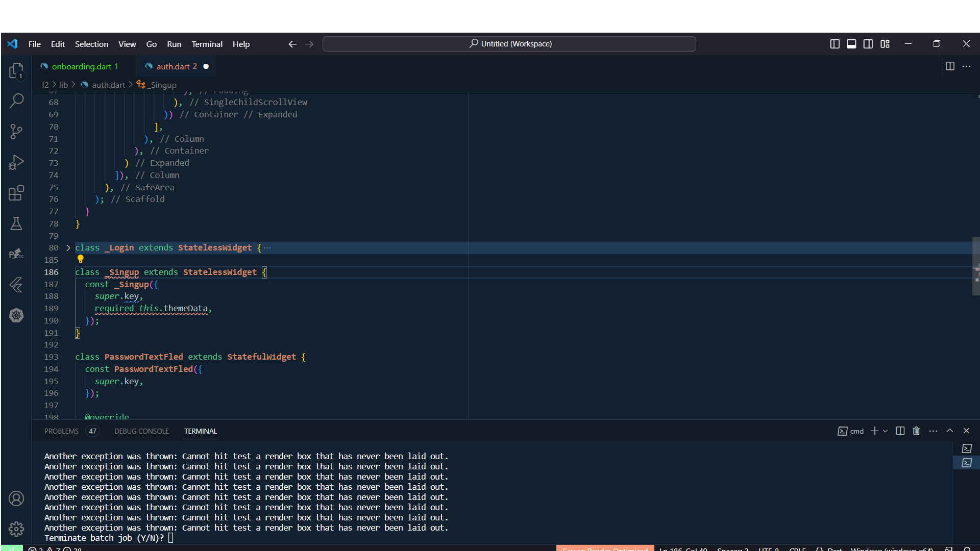Image resolution: width=980 pixels, height=551 pixels.
Task: Open the PROBLEMS panel tab
Action: point(61,431)
